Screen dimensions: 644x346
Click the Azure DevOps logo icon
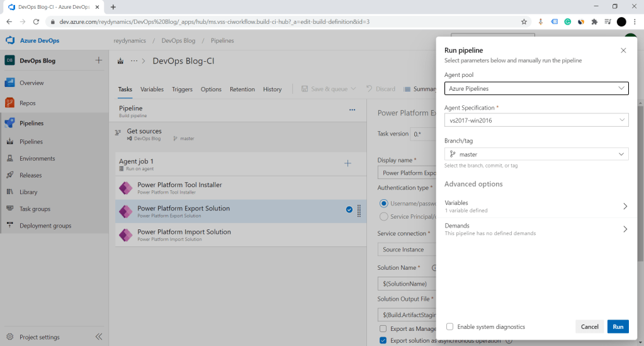click(x=10, y=40)
